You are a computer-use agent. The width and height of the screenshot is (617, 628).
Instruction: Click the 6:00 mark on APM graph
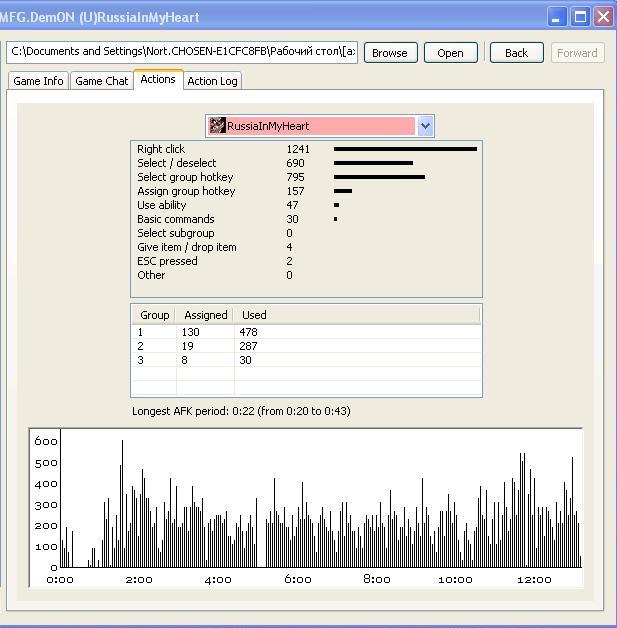(x=297, y=579)
